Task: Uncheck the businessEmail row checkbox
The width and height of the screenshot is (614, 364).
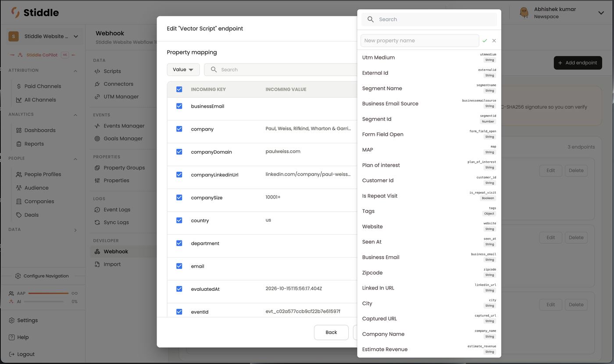Action: tap(179, 106)
